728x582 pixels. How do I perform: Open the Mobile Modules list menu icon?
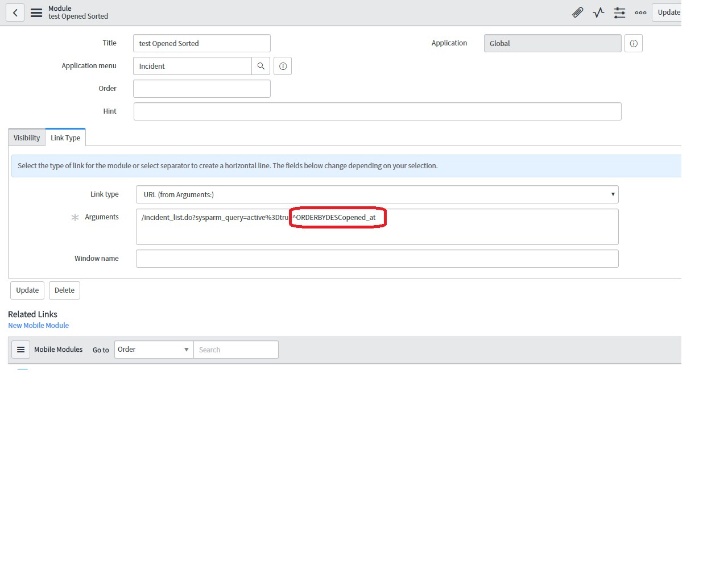(x=20, y=350)
